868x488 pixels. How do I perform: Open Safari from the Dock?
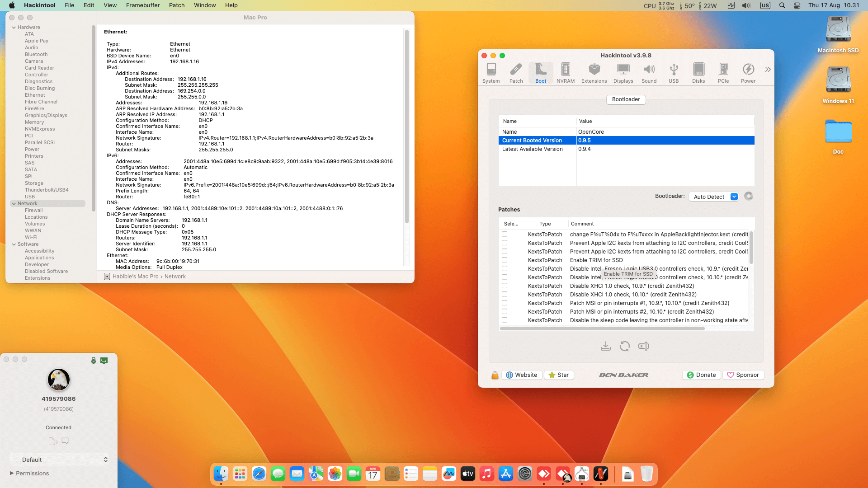[259, 474]
